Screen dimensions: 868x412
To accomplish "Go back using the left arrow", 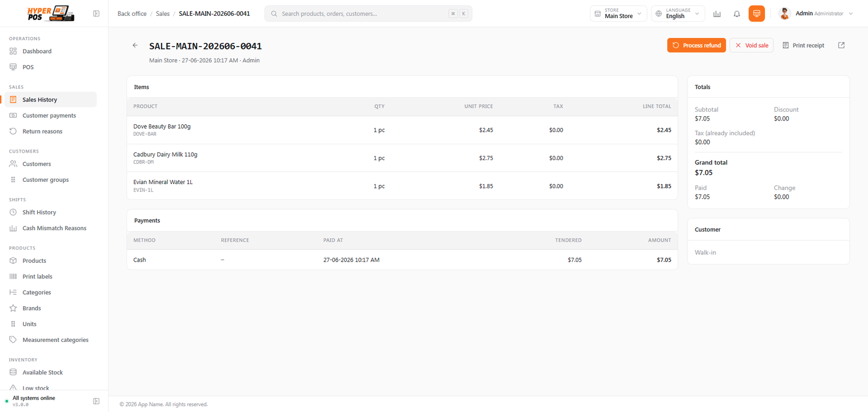I will pyautogui.click(x=135, y=46).
